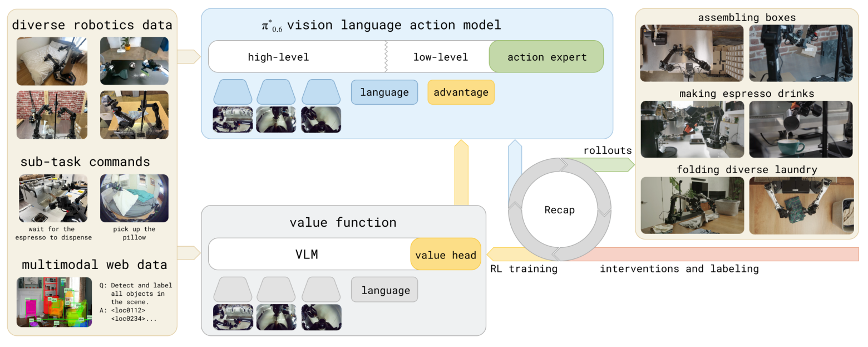
Task: Click the Recap training cycle icon
Action: click(x=559, y=210)
